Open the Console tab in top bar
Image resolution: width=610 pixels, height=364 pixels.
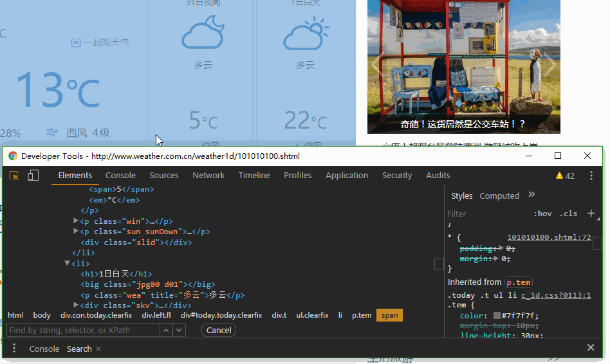pyautogui.click(x=120, y=176)
